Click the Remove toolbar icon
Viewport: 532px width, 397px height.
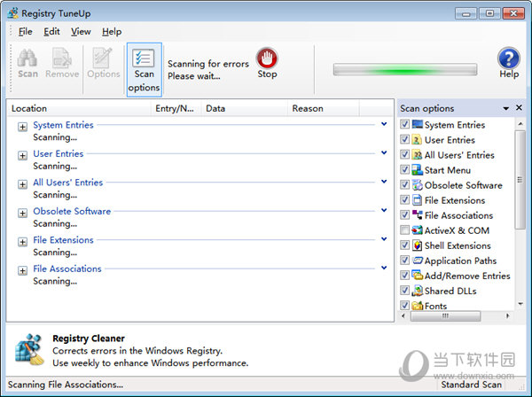tap(62, 58)
